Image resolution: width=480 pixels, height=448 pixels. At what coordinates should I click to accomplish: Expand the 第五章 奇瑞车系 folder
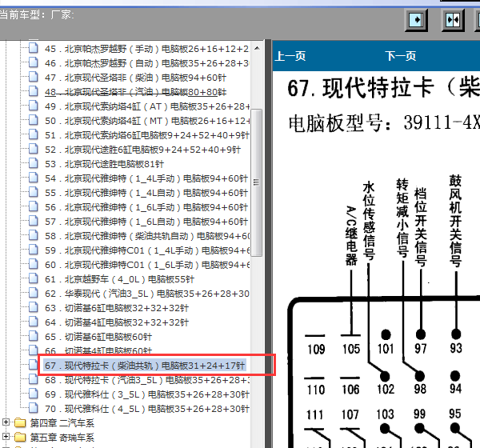[x=6, y=436]
